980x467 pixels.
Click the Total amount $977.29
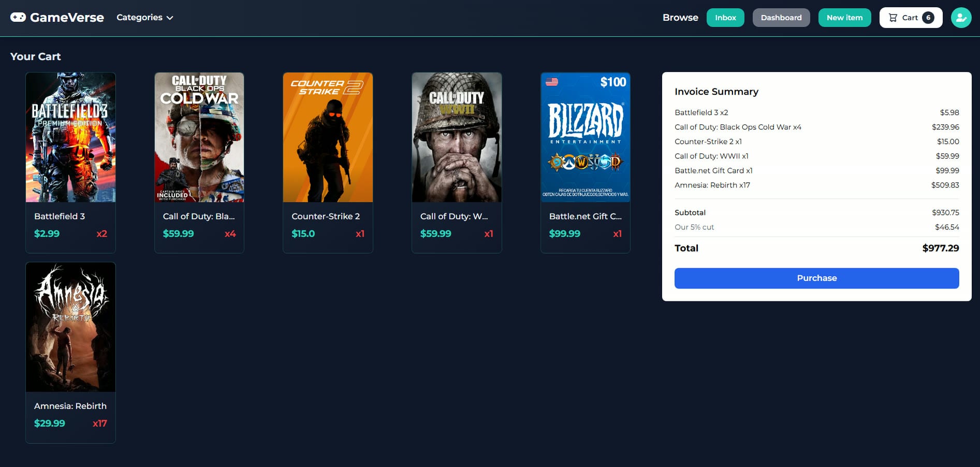click(x=941, y=248)
